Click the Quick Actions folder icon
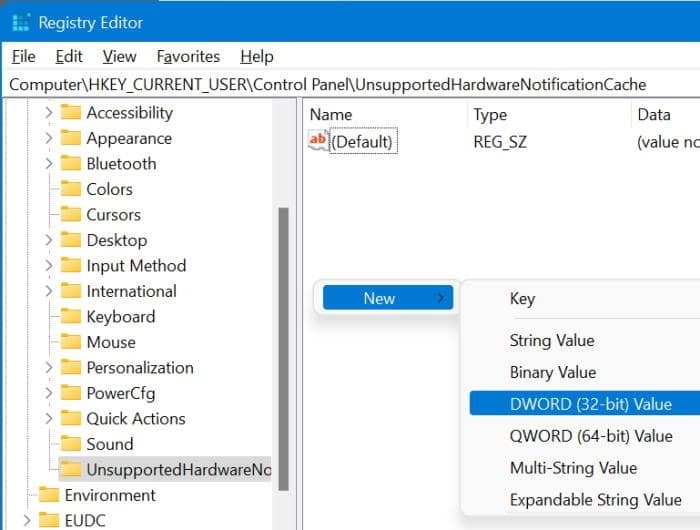This screenshot has height=530, width=700. coord(71,418)
